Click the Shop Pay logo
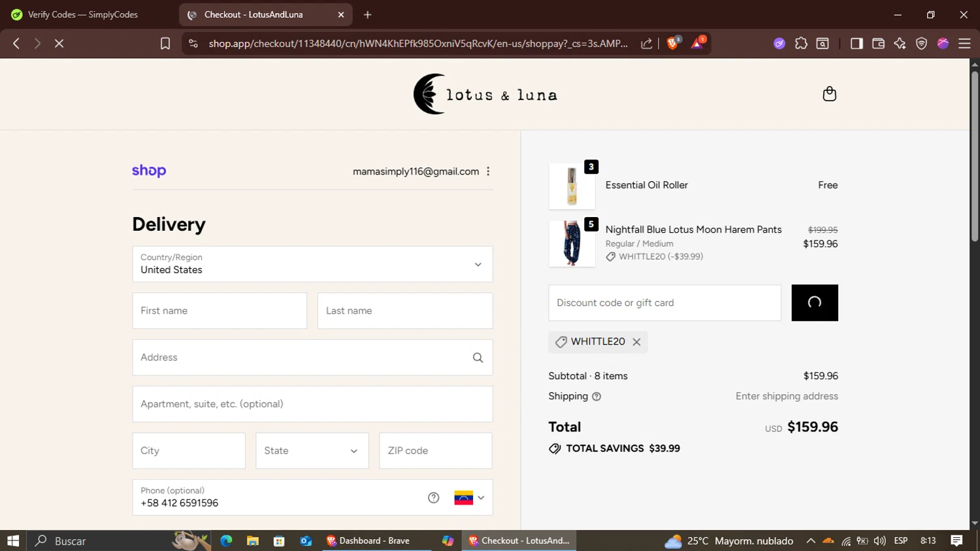 [149, 171]
